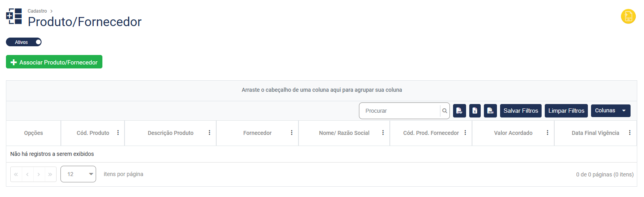Open the Colunas dropdown
This screenshot has width=644, height=197.
click(610, 111)
